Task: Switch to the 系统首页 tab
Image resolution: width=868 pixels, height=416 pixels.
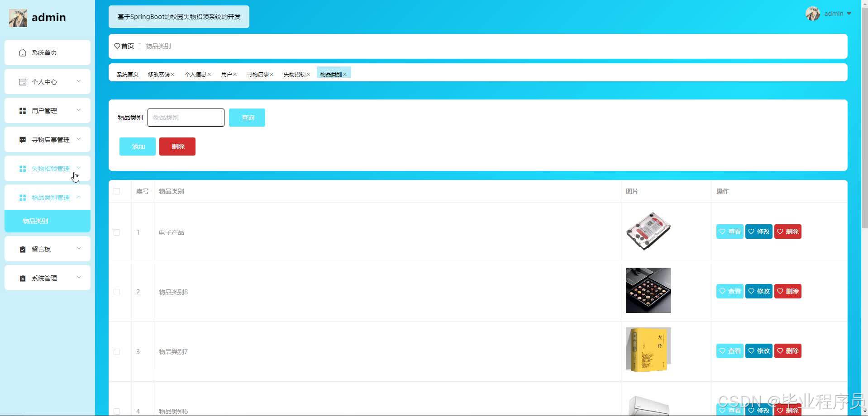Action: [128, 75]
